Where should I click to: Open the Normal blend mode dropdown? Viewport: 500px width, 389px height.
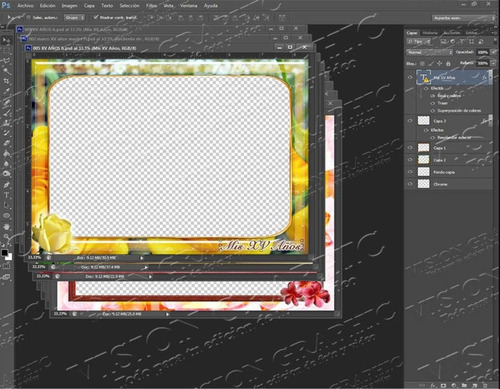coord(429,52)
